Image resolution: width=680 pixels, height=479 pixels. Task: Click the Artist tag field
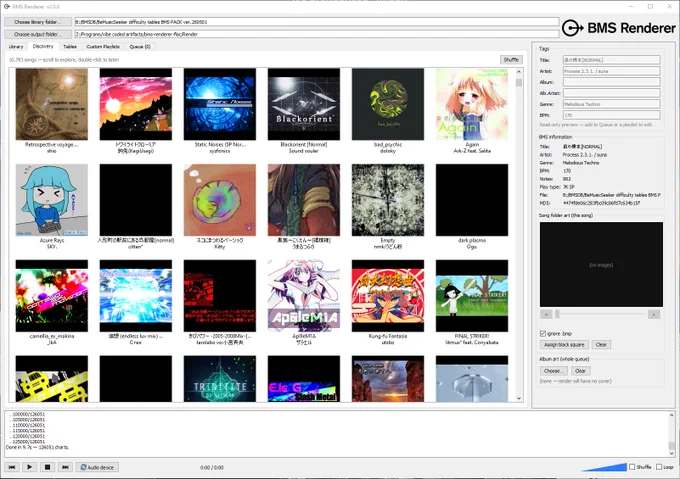(611, 71)
